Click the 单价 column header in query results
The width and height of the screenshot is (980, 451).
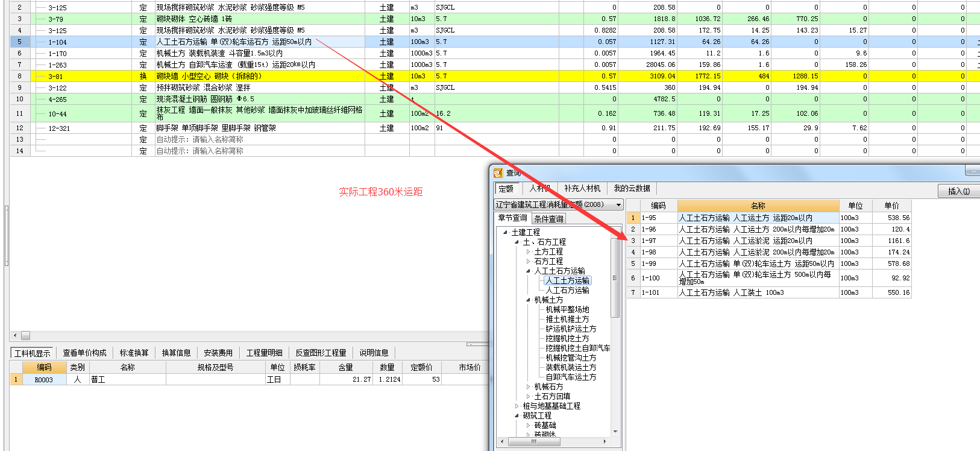pyautogui.click(x=891, y=206)
